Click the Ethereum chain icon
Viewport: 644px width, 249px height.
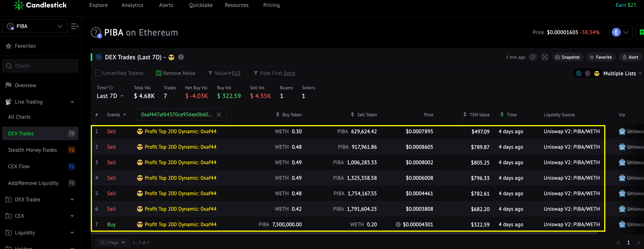pyautogui.click(x=616, y=32)
